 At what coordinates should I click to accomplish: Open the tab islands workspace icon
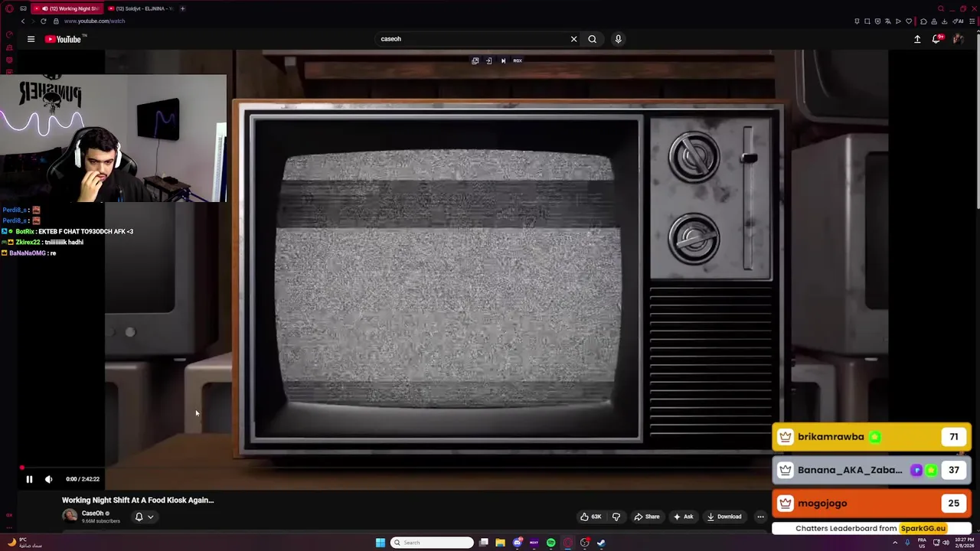point(23,8)
